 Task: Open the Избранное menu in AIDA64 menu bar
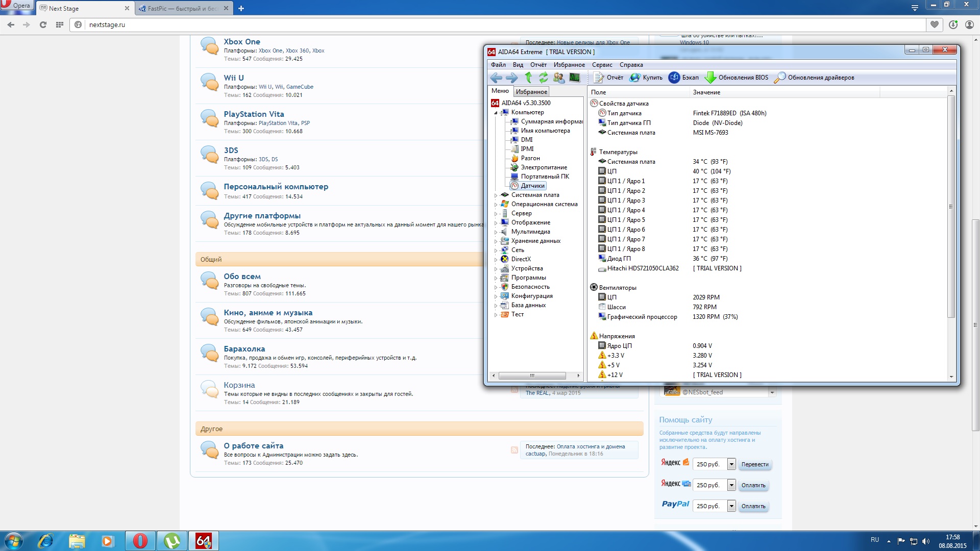pyautogui.click(x=569, y=65)
